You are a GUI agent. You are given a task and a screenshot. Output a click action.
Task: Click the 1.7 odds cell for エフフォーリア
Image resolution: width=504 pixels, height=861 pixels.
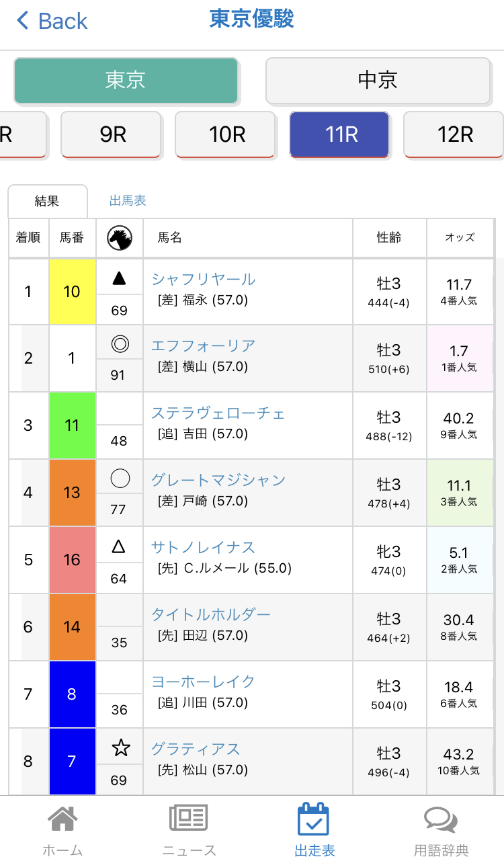coord(460,358)
